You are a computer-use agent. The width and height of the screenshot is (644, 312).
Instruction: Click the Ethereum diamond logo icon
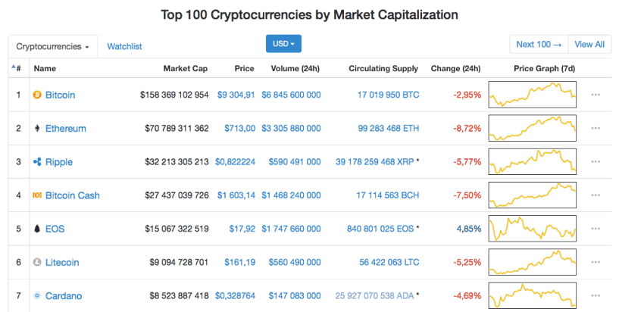pos(37,129)
